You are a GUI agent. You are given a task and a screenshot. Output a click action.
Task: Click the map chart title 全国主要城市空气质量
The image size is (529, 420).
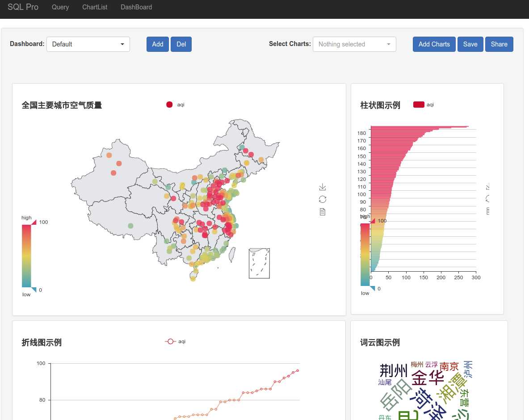point(62,105)
